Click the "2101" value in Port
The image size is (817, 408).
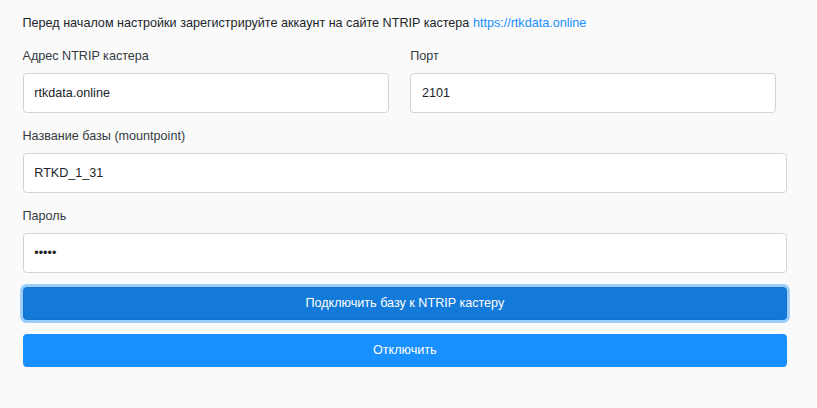(436, 93)
